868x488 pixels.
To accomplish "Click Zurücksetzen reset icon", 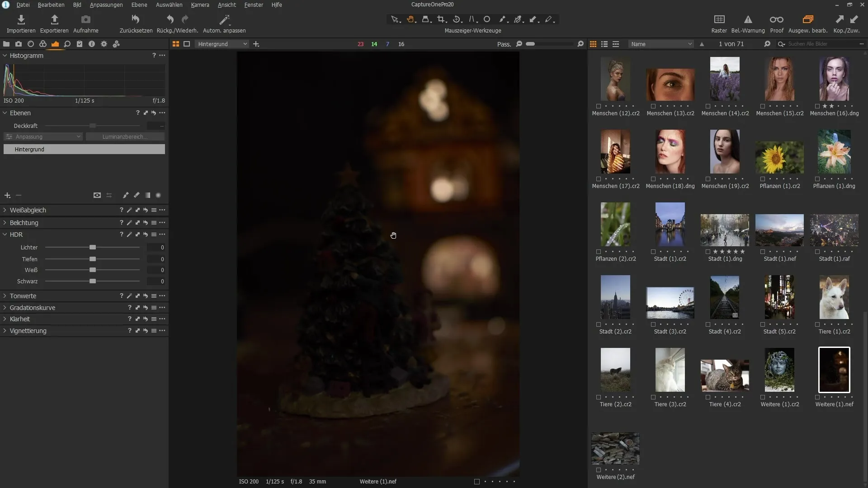I will point(136,19).
